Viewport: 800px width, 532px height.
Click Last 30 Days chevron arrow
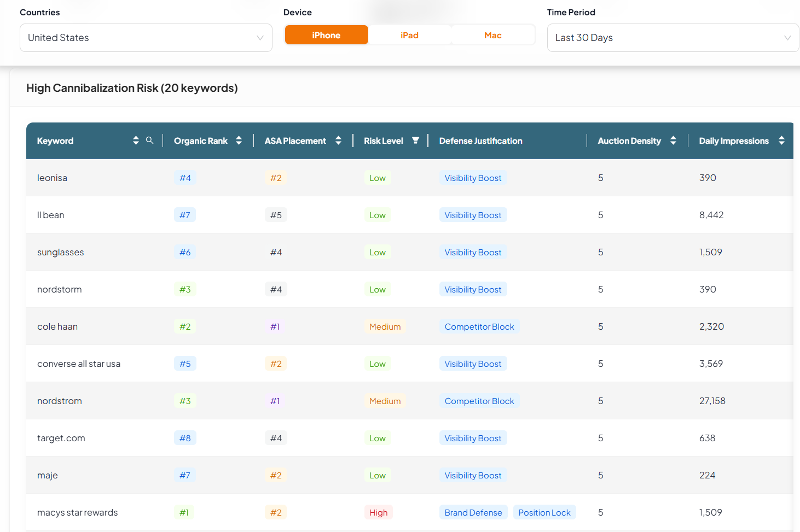tap(787, 38)
